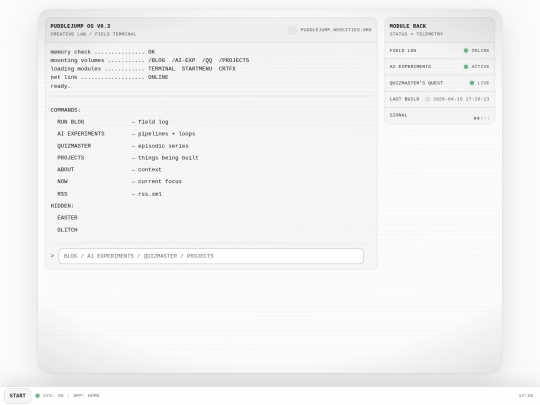The height and width of the screenshot is (405, 540).
Task: Click the "TERMINAL" loaded module text
Action: (x=161, y=69)
